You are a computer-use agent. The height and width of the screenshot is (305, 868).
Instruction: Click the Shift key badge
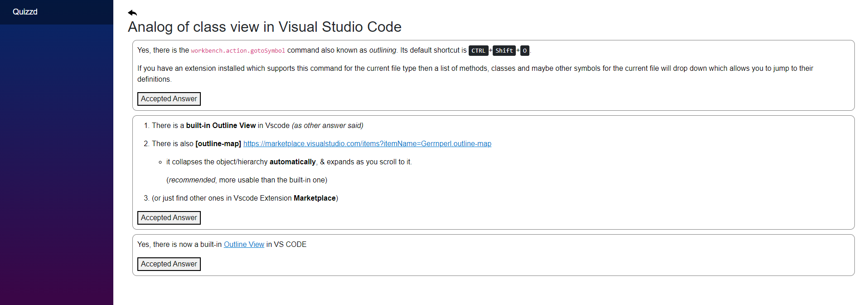coord(504,51)
